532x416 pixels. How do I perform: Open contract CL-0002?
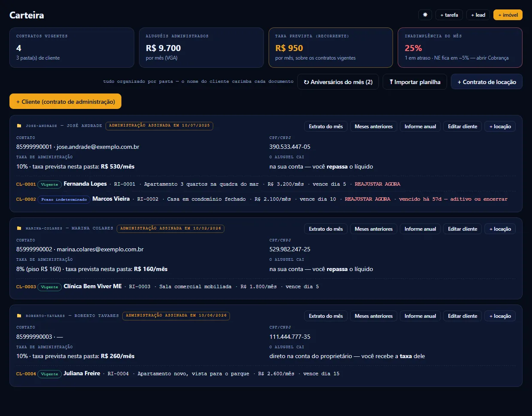point(26,199)
